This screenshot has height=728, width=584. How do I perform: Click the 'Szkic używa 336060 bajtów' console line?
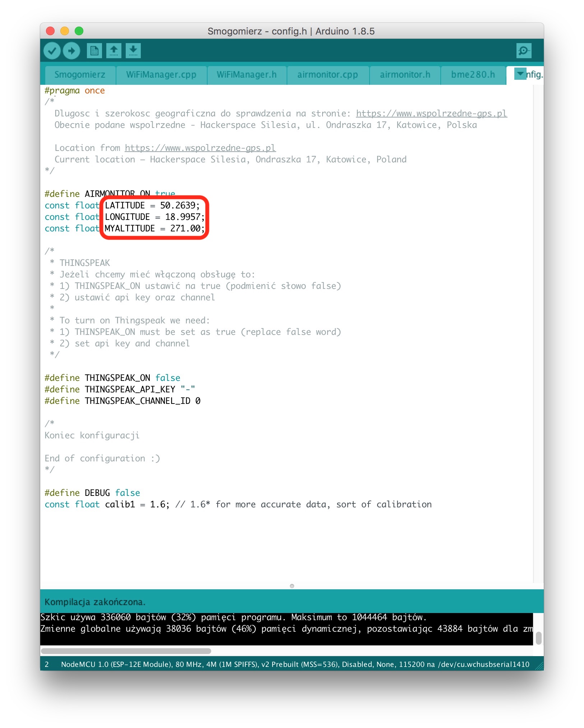tap(233, 617)
